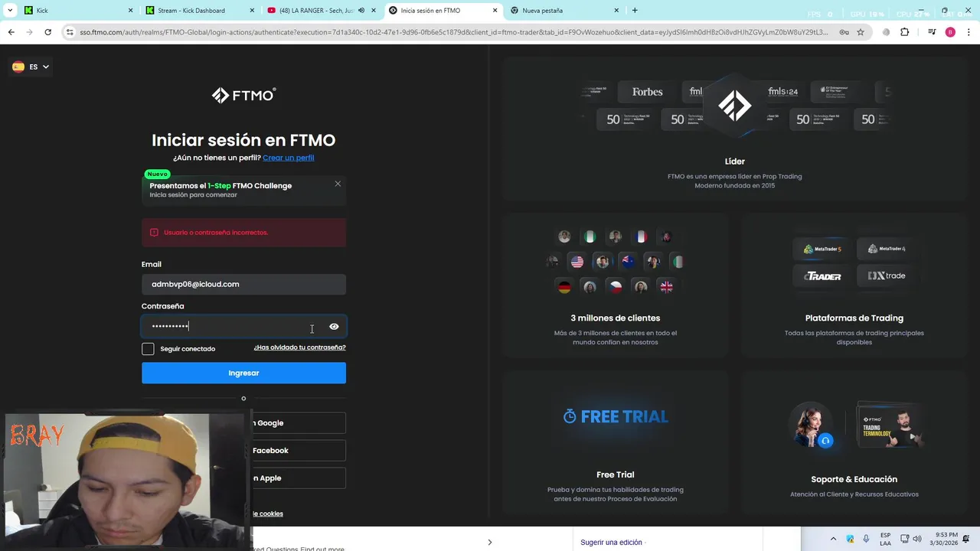The width and height of the screenshot is (980, 551).
Task: Focus the Contraseña password field
Action: (x=243, y=327)
